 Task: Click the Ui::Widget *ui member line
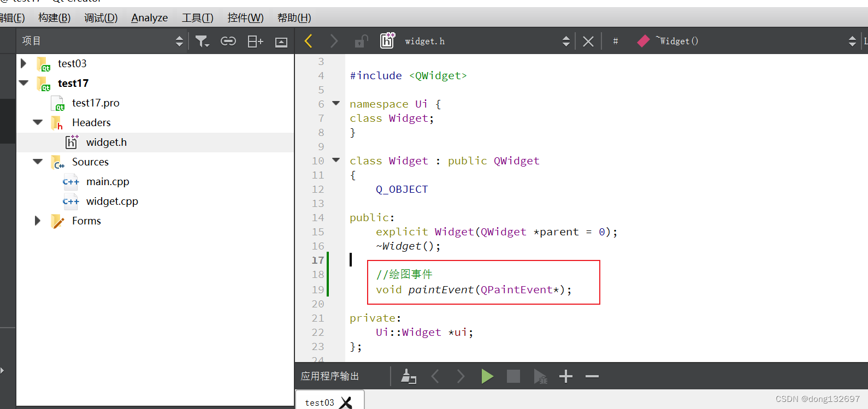(x=424, y=333)
